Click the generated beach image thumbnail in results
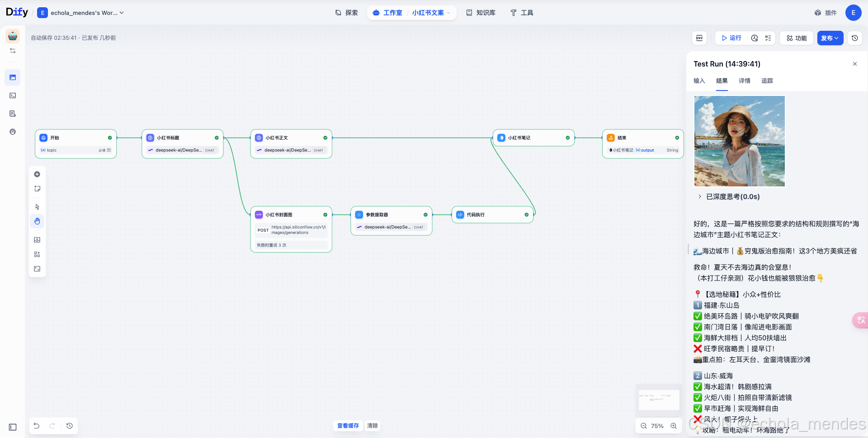The height and width of the screenshot is (438, 868). click(x=739, y=141)
